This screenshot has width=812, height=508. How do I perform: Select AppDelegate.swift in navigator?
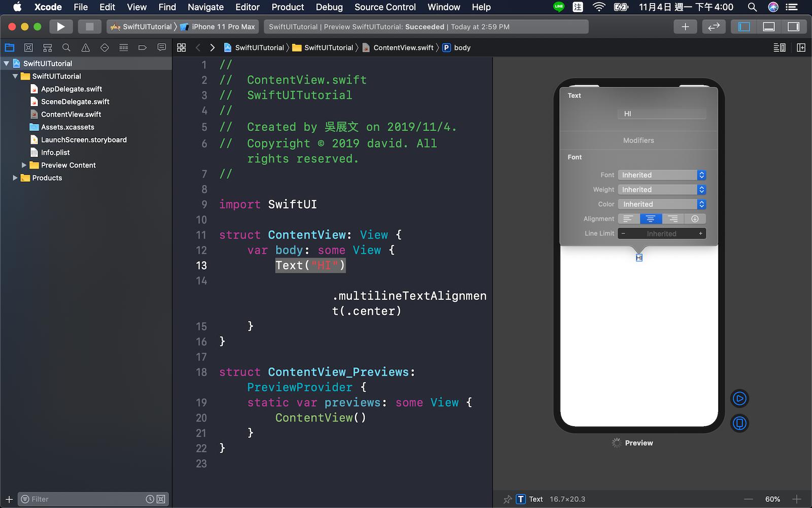click(x=71, y=89)
